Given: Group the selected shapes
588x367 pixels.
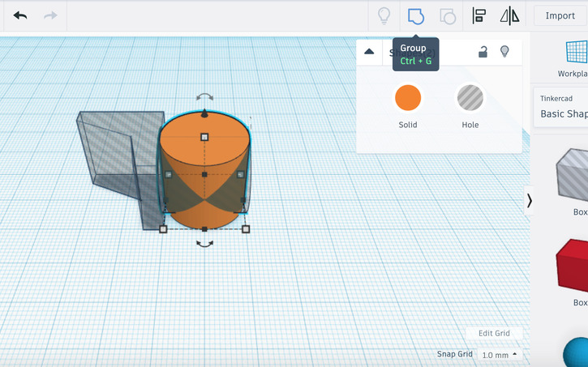Looking at the screenshot, I should (415, 16).
